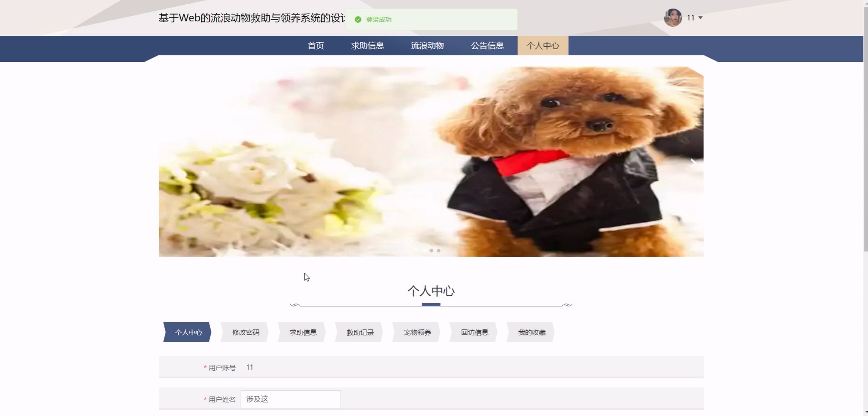Click the green login success checkmark icon

(358, 20)
